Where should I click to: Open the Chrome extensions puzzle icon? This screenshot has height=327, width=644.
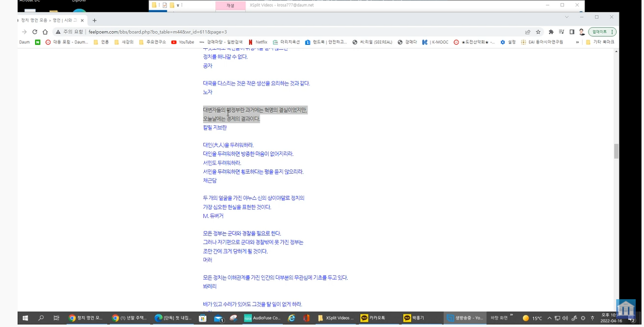551,32
